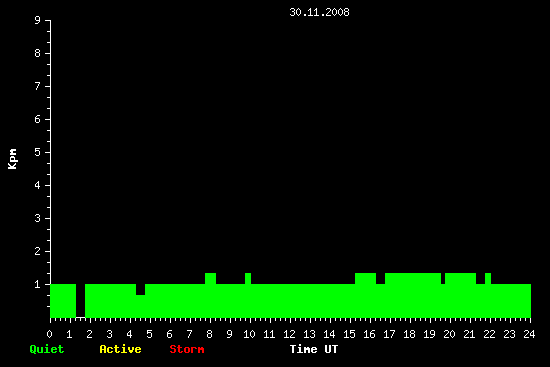Click the 12 hour label on time axis

point(289,334)
